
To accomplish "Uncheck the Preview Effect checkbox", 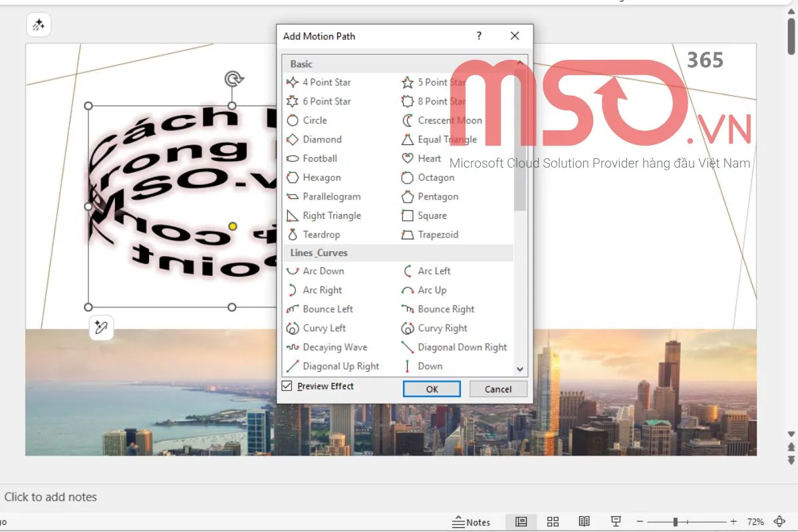I will point(287,386).
